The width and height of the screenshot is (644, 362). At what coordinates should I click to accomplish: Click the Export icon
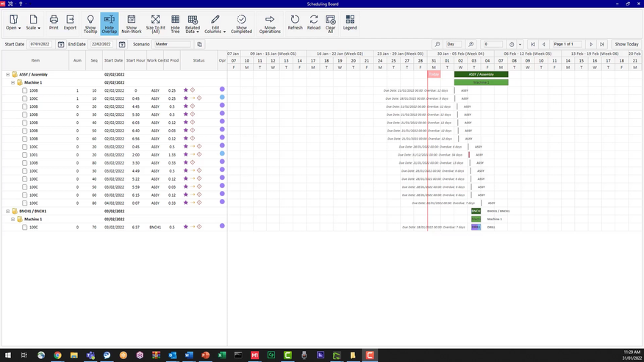pos(70,21)
